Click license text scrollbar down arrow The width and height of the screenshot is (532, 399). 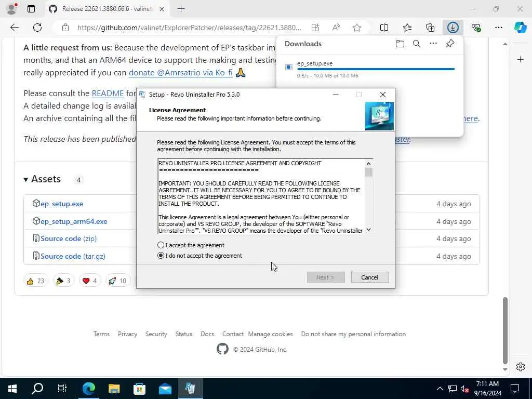click(368, 230)
